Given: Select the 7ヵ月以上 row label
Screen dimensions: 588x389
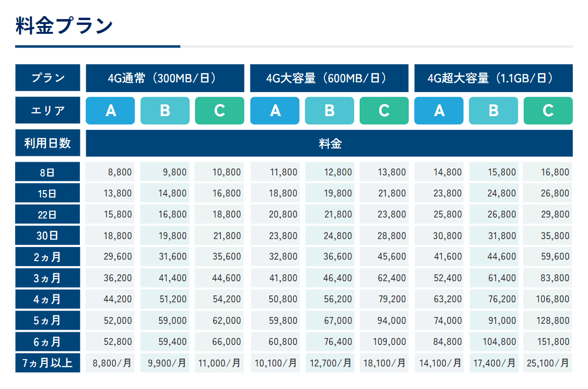Looking at the screenshot, I should coord(48,363).
